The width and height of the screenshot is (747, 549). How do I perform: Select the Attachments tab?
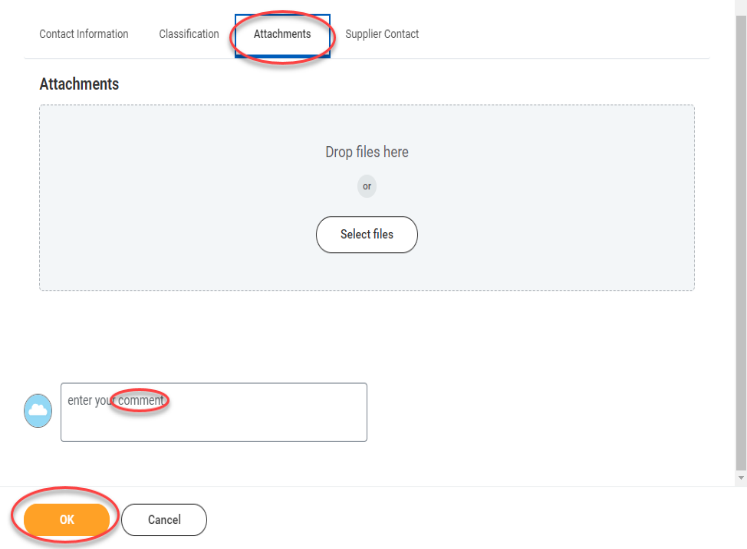[x=283, y=35]
